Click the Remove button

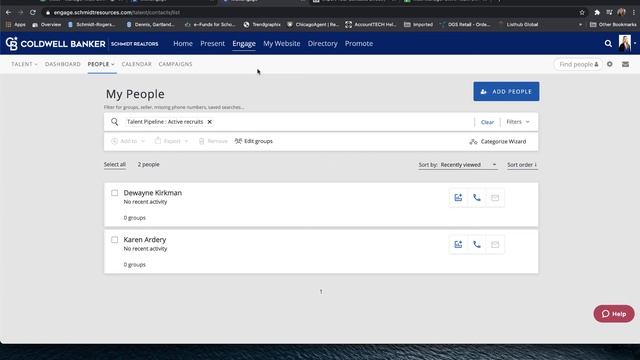(213, 141)
